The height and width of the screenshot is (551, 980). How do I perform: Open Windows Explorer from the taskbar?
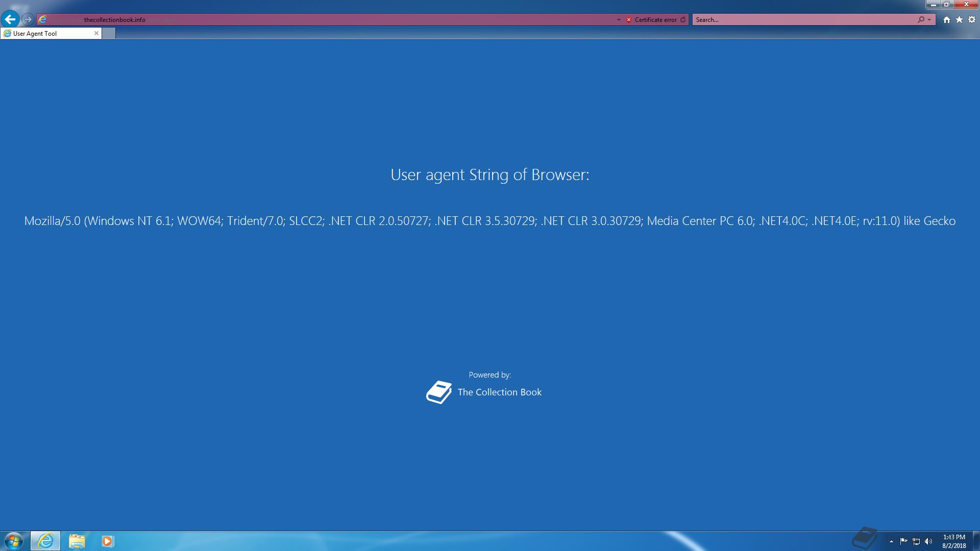[x=77, y=541]
